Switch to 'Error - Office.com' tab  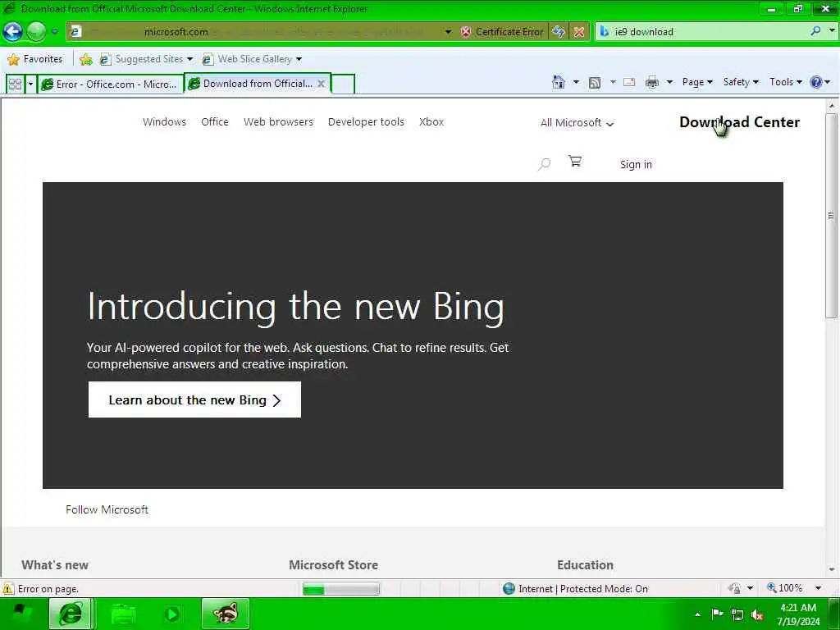110,84
